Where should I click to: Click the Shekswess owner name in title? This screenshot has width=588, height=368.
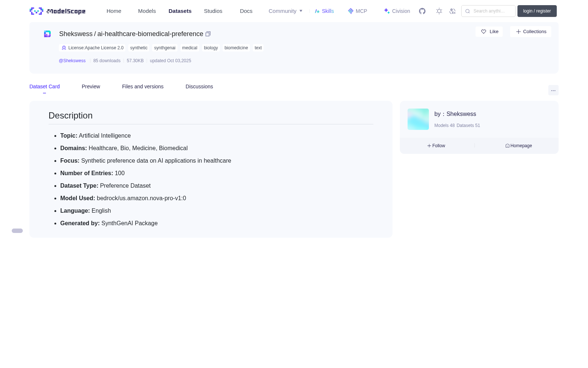coord(76,34)
